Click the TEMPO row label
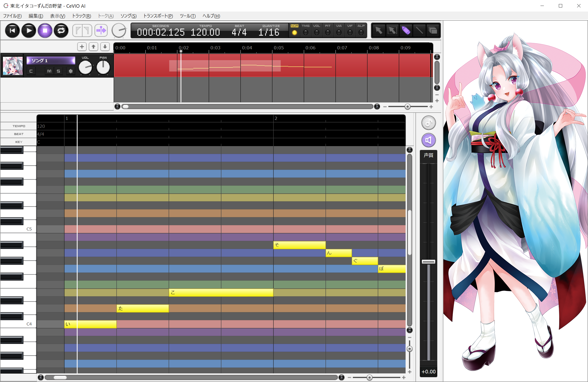 point(19,126)
